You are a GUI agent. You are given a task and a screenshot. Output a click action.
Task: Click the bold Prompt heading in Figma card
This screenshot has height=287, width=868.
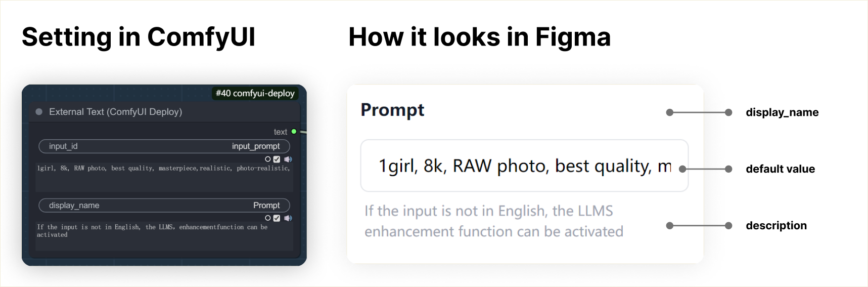[x=392, y=110]
